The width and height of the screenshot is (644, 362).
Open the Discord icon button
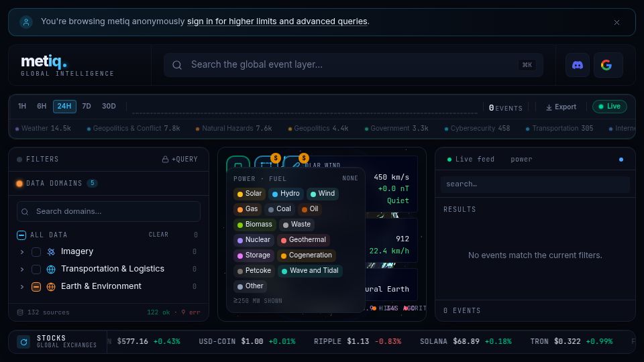578,65
